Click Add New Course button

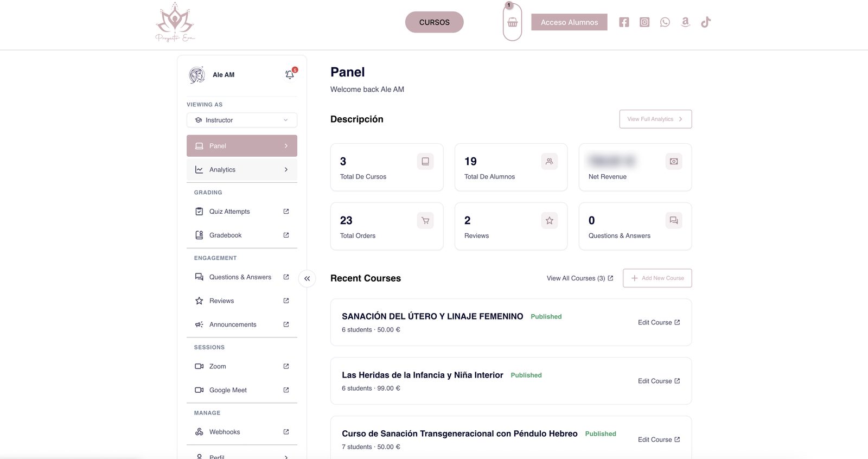[x=658, y=278]
